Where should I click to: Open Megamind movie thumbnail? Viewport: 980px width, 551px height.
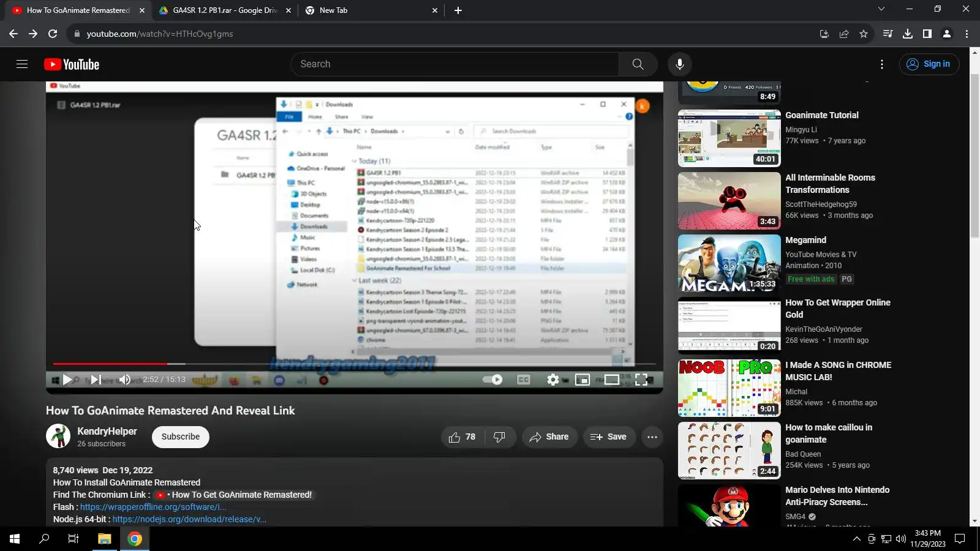(x=729, y=263)
